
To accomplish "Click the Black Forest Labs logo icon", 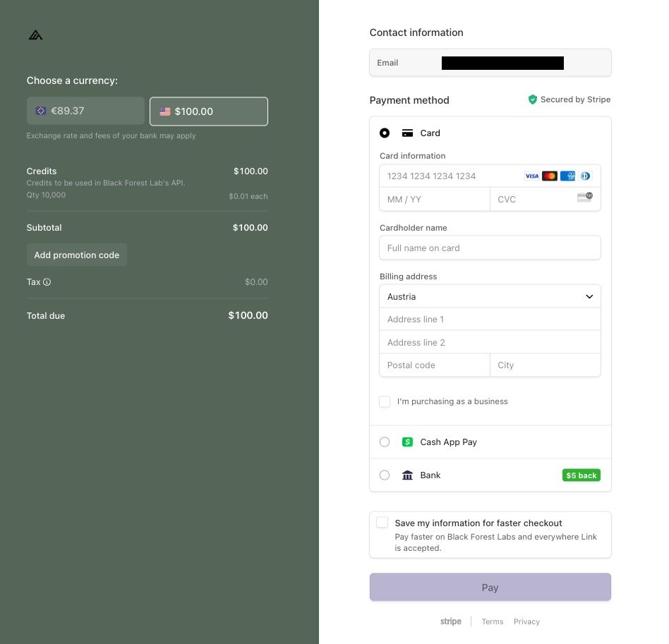I will pos(35,35).
